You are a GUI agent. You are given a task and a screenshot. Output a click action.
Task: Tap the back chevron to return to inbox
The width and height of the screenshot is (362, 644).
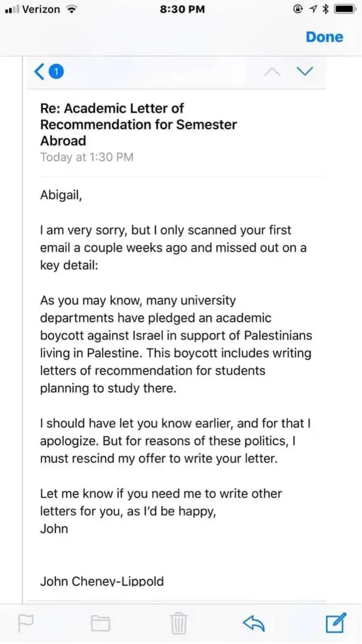click(38, 71)
